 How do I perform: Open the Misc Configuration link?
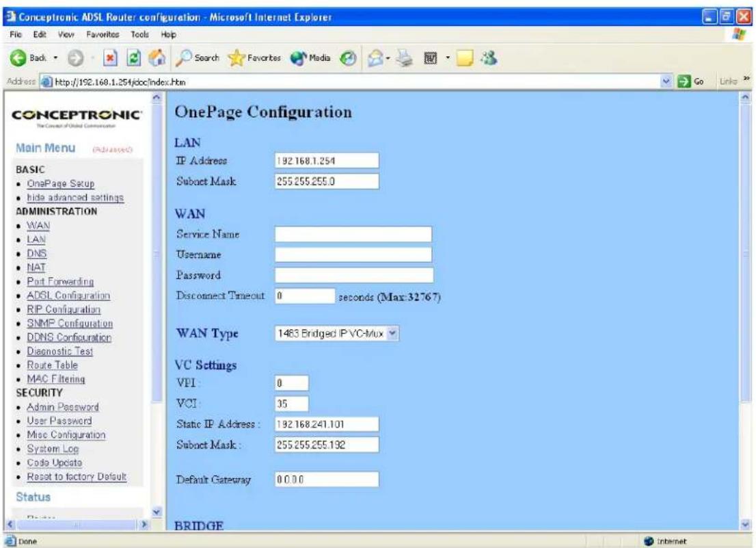coord(66,434)
